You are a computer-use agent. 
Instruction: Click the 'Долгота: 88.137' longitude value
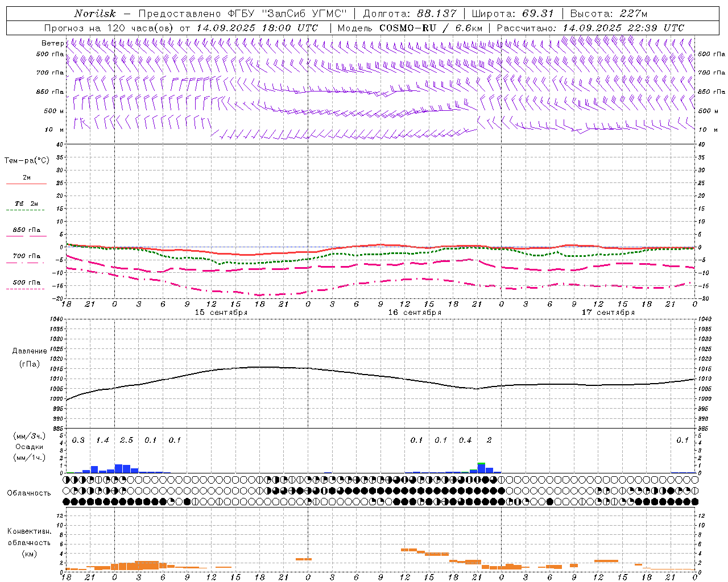(x=409, y=14)
